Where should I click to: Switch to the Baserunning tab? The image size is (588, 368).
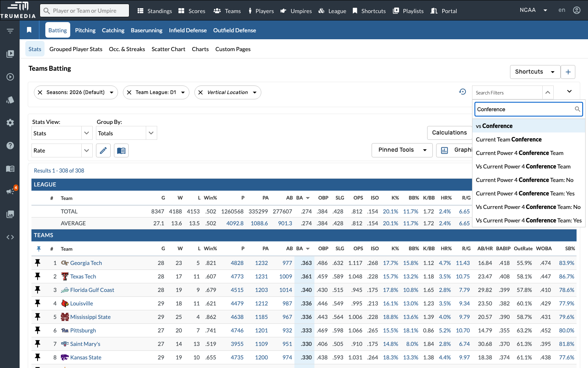[147, 30]
